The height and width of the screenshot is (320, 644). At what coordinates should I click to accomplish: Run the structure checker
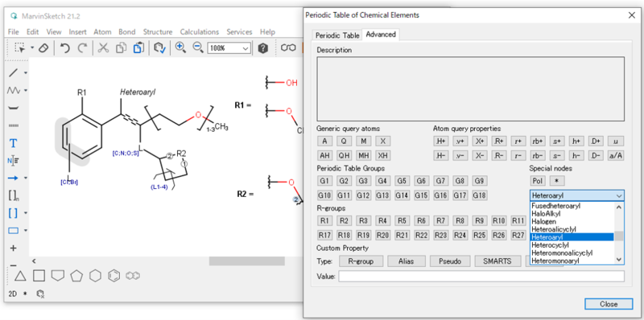click(159, 48)
